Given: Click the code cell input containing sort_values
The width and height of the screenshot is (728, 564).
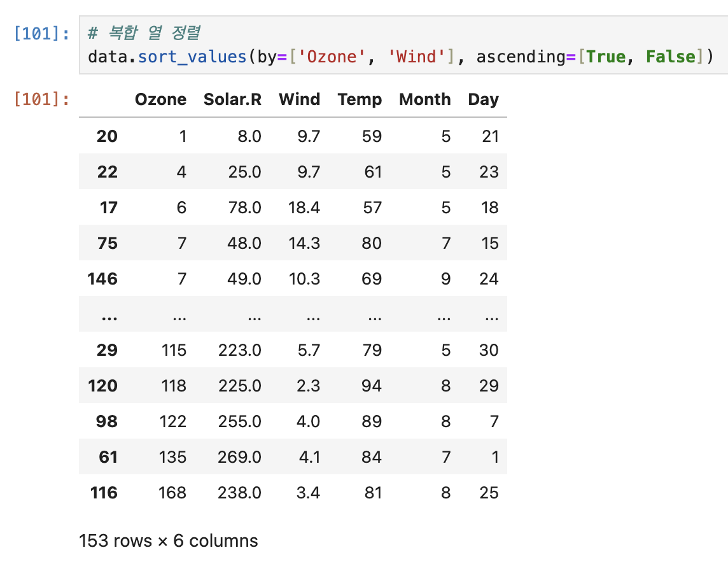Looking at the screenshot, I should click(x=403, y=45).
